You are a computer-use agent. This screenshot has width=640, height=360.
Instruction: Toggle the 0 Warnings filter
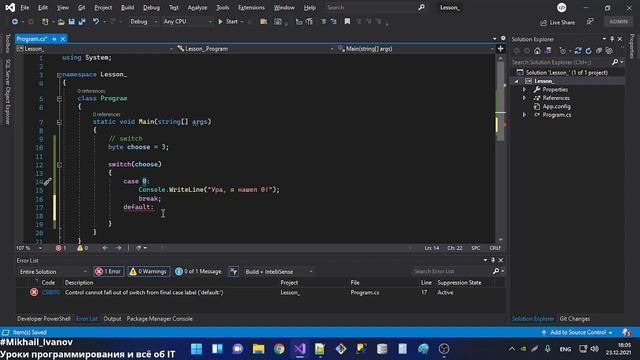(x=148, y=271)
